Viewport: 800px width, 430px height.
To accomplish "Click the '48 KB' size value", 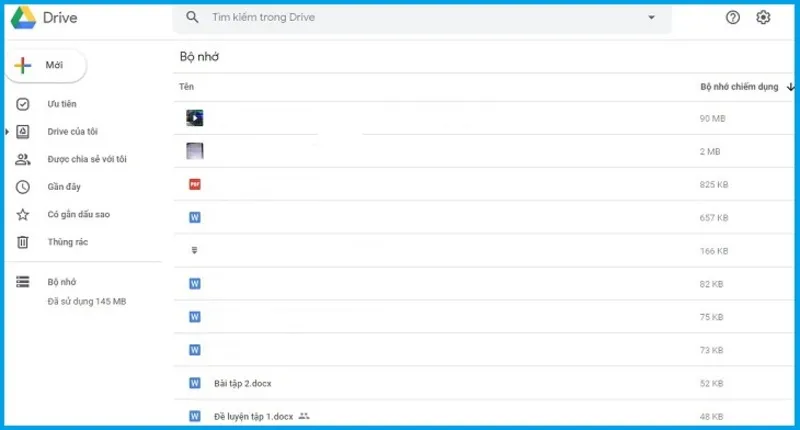I will 711,417.
